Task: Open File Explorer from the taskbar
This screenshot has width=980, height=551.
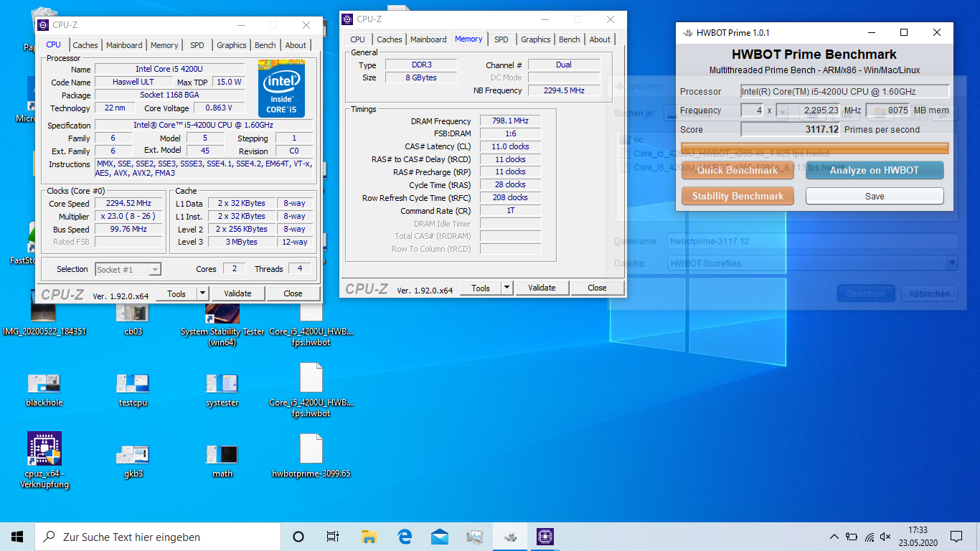Action: click(x=369, y=537)
